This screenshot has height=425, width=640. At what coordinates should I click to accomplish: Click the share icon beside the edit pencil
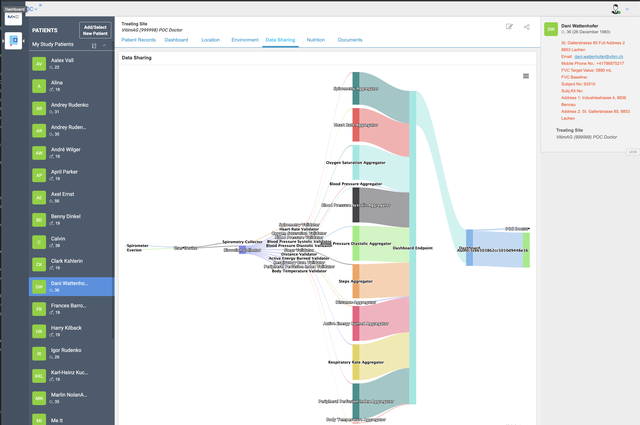(x=527, y=27)
